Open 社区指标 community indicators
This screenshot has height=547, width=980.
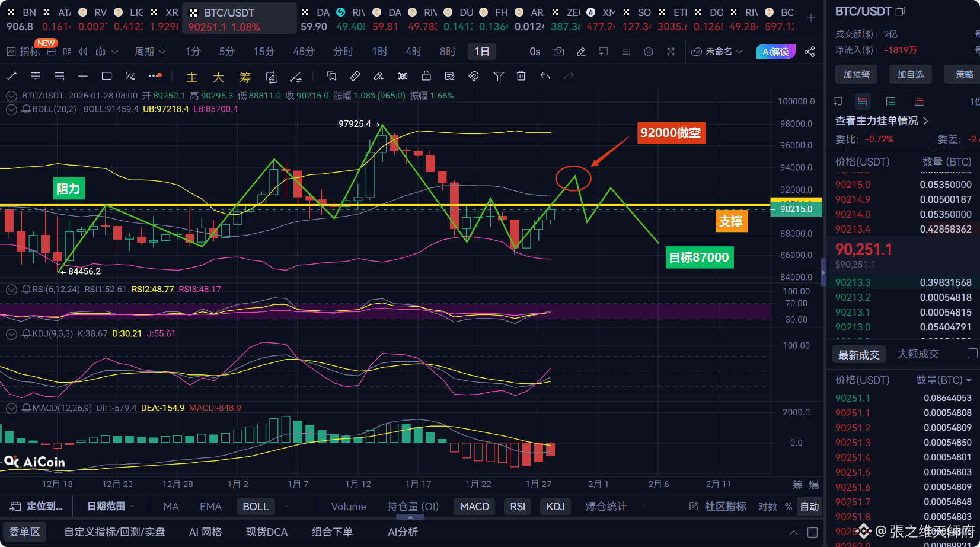pyautogui.click(x=718, y=506)
